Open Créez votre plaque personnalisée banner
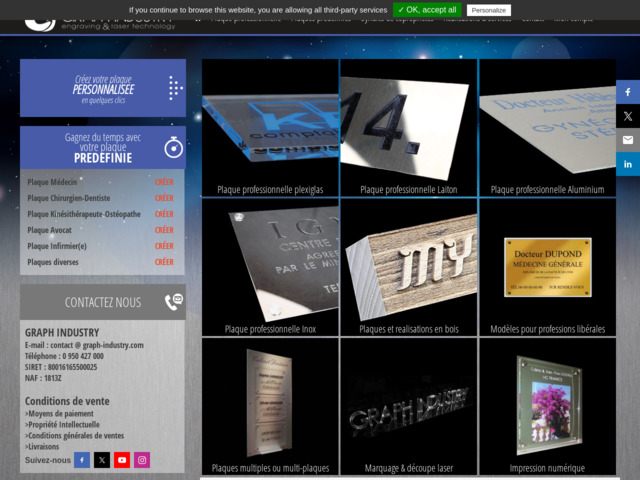 (x=103, y=88)
